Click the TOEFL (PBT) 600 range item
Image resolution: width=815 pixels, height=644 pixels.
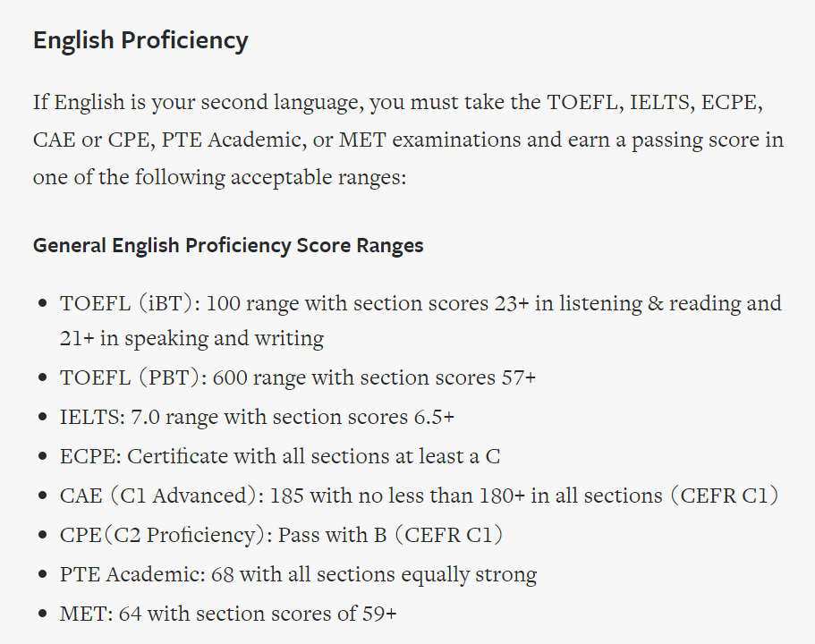(x=297, y=377)
